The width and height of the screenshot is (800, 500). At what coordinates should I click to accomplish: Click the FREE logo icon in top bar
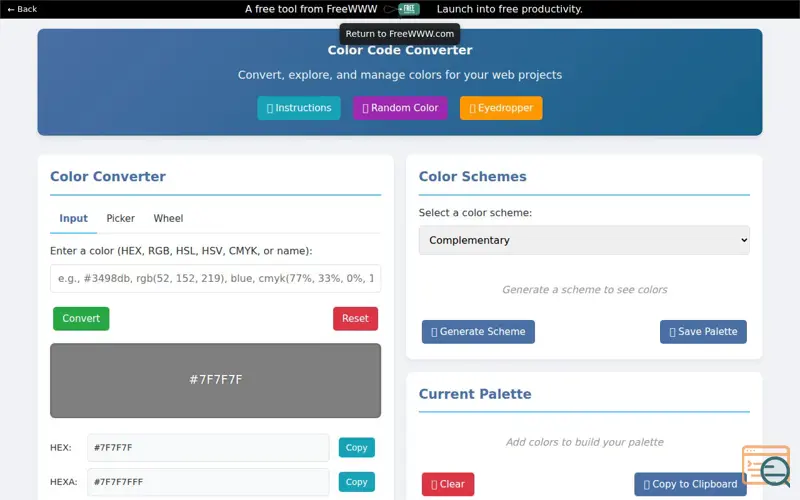click(408, 9)
